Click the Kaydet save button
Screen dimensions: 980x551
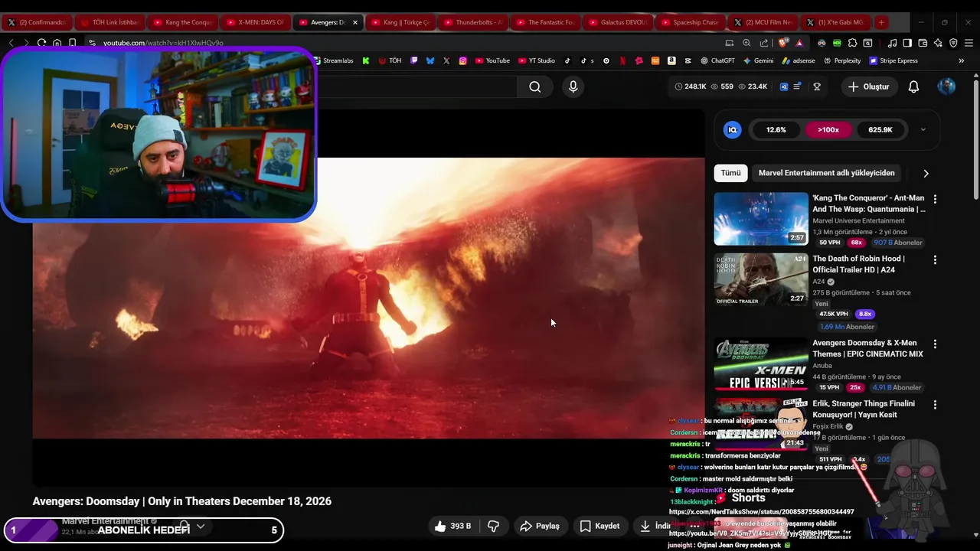(x=599, y=527)
